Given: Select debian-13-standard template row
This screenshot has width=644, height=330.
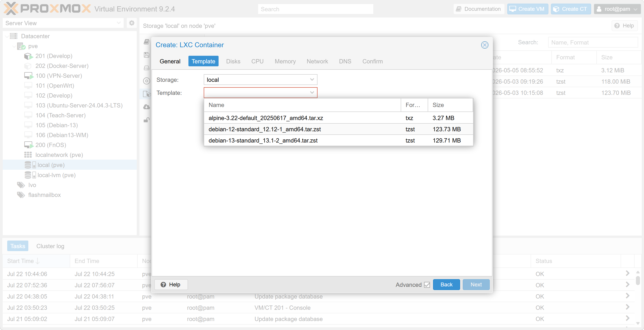Looking at the screenshot, I should tap(338, 140).
